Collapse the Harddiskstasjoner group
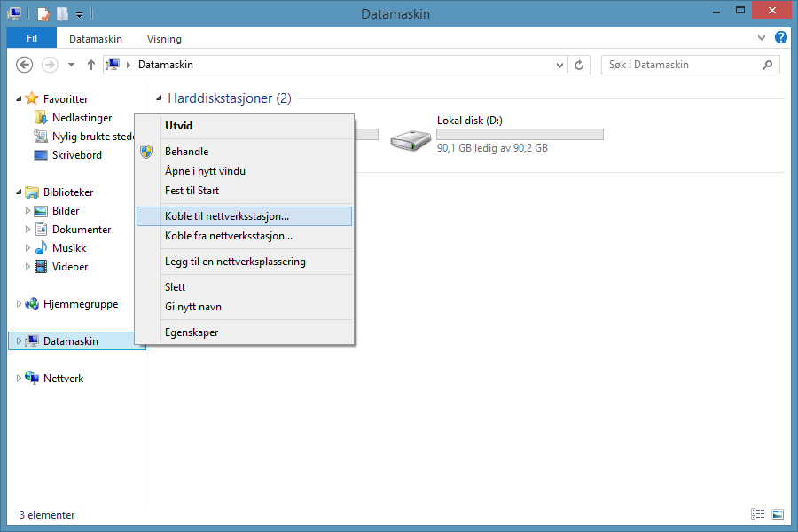 tap(160, 98)
